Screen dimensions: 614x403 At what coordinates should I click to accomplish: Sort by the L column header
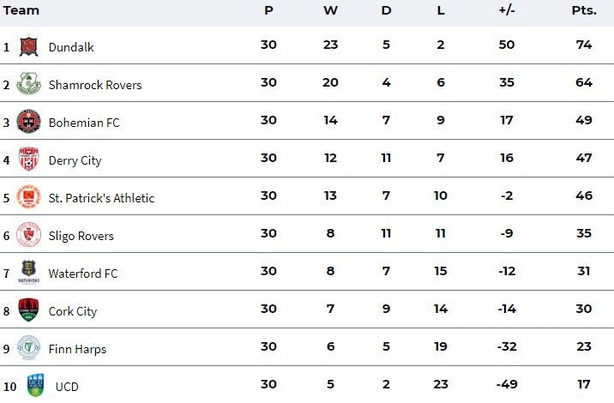[441, 10]
